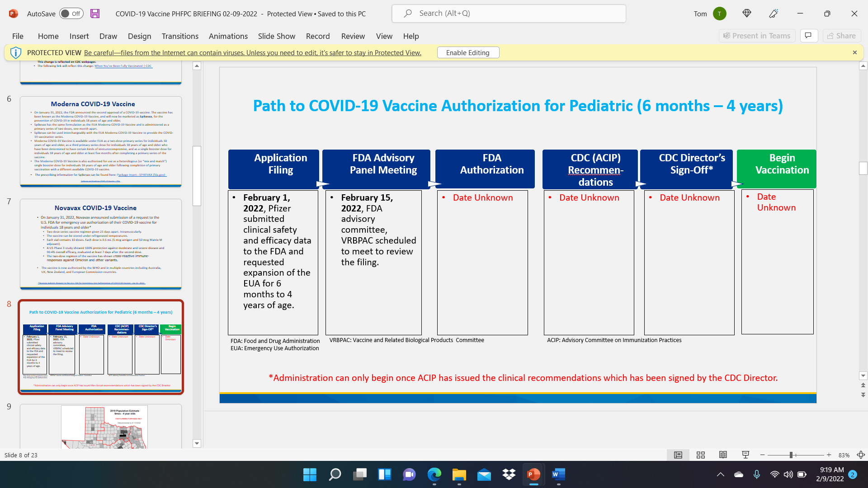Go to next slide double-arrow button
This screenshot has height=488, width=868.
863,395
